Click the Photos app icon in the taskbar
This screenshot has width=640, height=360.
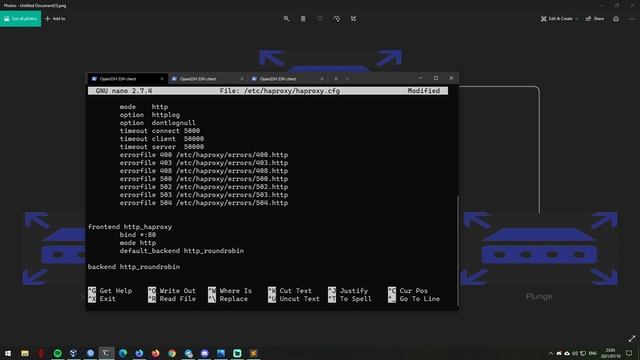(221, 353)
